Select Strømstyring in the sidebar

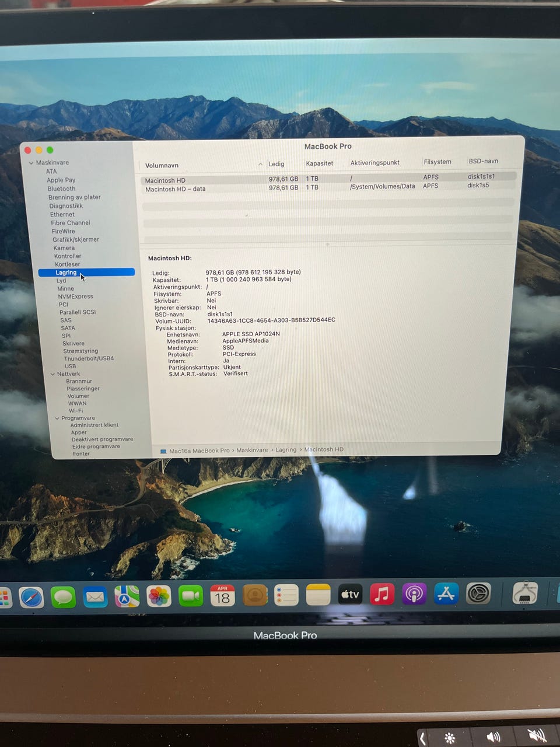[x=80, y=351]
